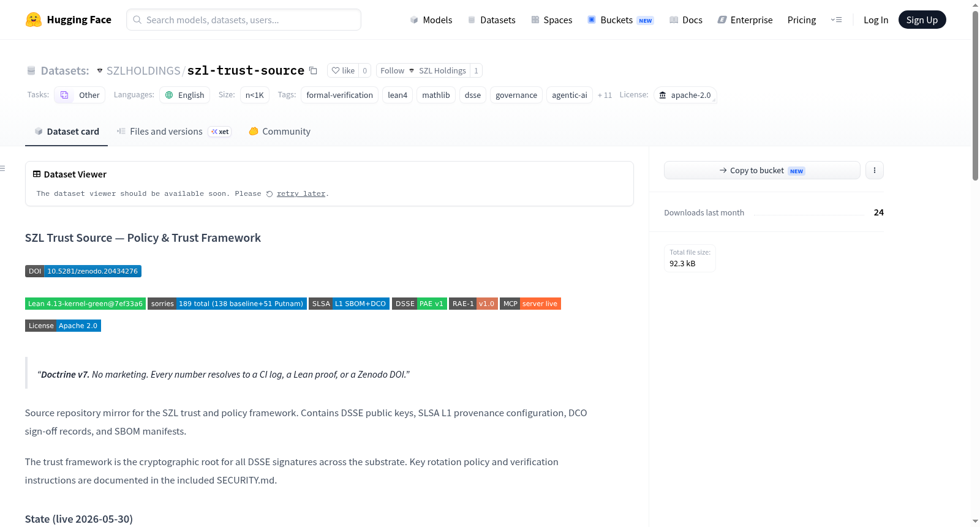Open the Docs page

point(686,20)
